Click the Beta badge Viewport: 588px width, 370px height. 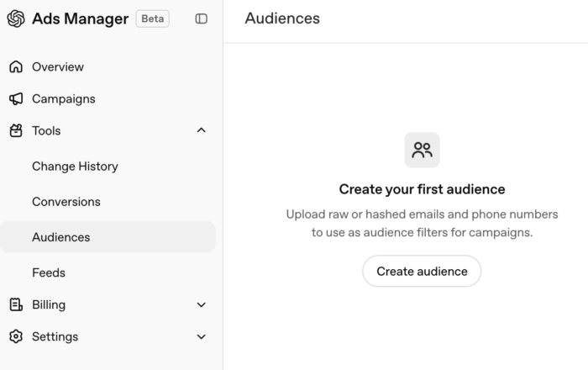coord(153,18)
